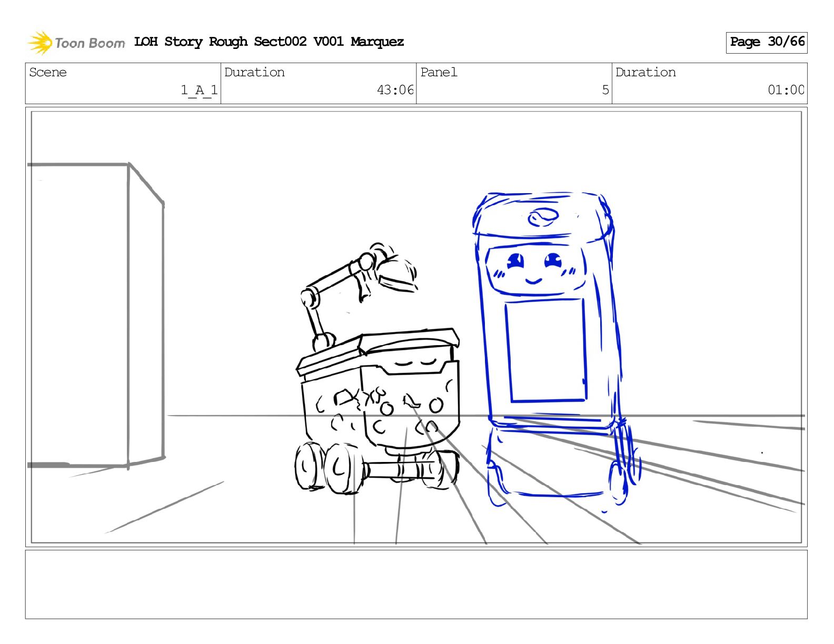
Task: Click the title 'LOH Story Rough Sect002 V001 Marquez'
Action: pos(269,42)
